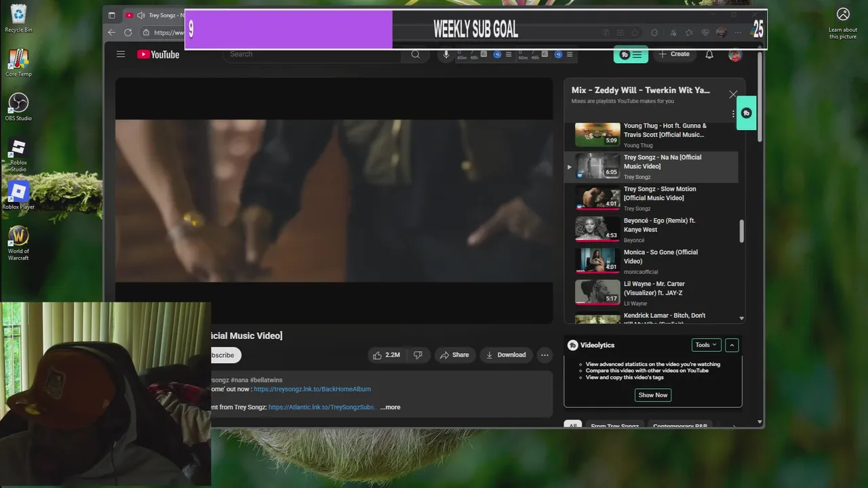Open mix playlist three-dot options
The height and width of the screenshot is (488, 868).
pos(733,114)
